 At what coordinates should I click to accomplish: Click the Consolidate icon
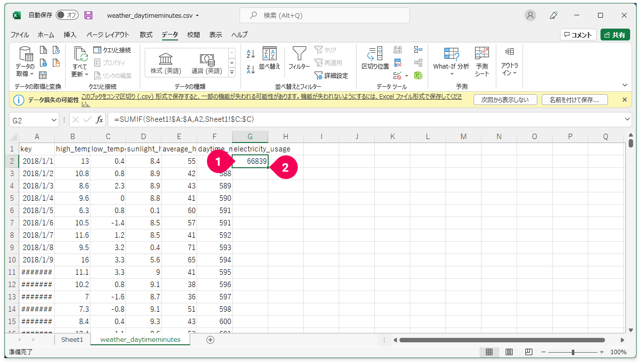click(x=418, y=50)
